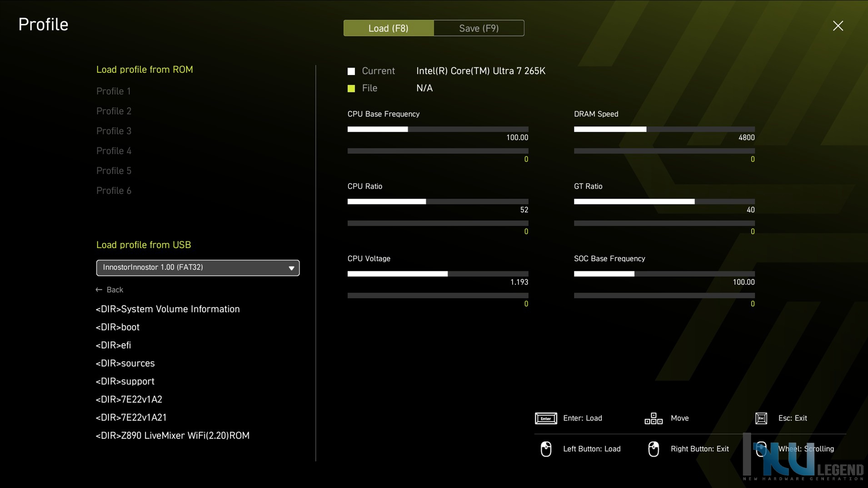Click the yellow File legend square
Screen dimensions: 868x488
351,89
